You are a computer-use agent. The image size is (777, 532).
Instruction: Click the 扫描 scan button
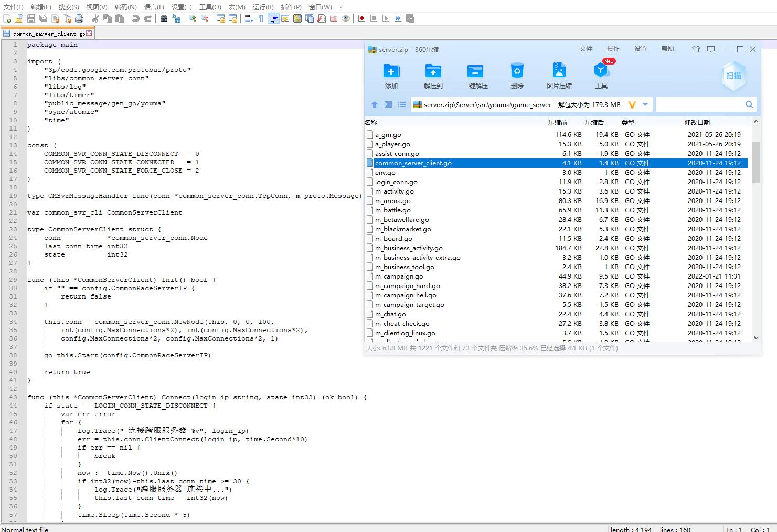click(733, 76)
